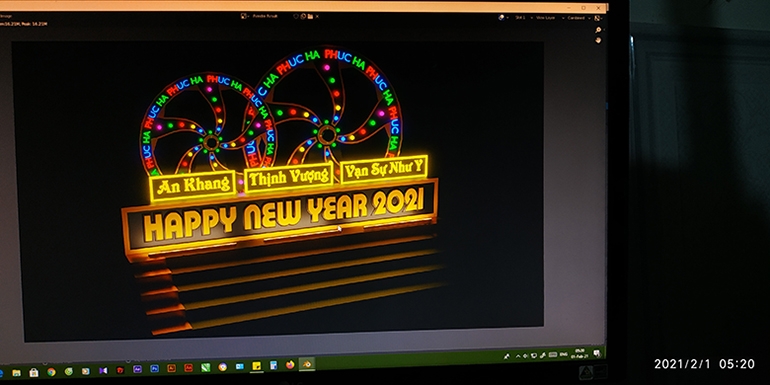Open Google Chrome from taskbar
The image size is (770, 385).
51,372
